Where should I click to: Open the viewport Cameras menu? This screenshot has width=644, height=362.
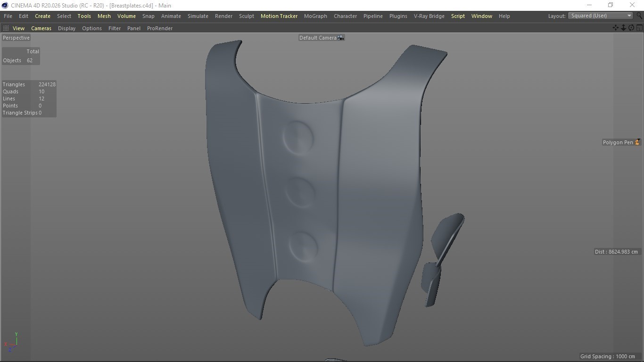[41, 28]
